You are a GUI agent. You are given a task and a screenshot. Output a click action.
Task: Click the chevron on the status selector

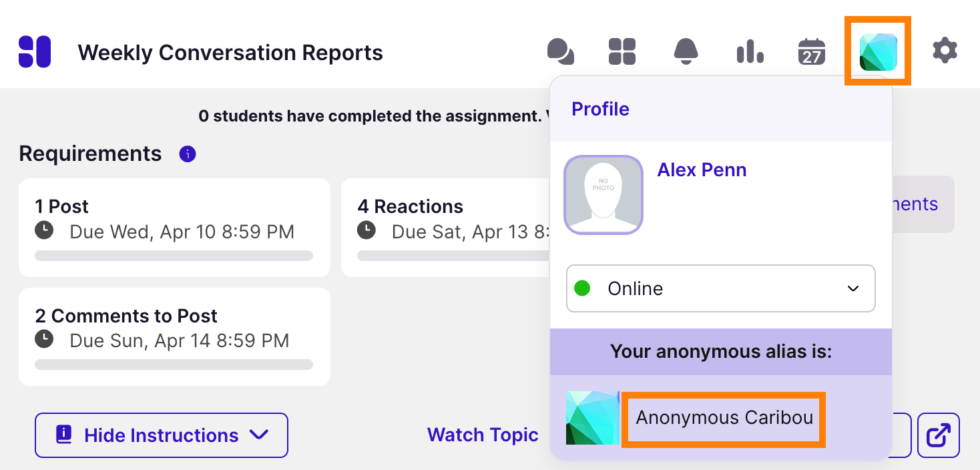tap(852, 288)
